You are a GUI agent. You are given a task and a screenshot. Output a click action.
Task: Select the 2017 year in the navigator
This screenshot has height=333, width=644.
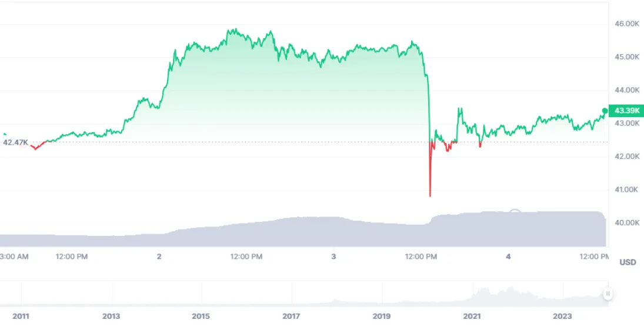pos(291,316)
